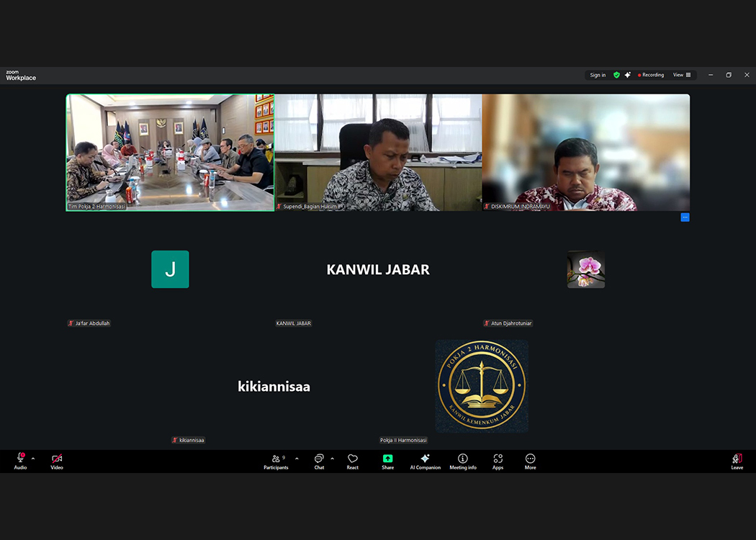Screen dimensions: 756x540
Task: Click the green encryption shield icon
Action: [x=616, y=75]
